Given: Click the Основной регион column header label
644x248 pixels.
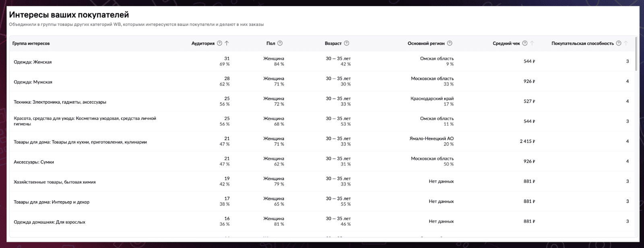Looking at the screenshot, I should pyautogui.click(x=426, y=43).
